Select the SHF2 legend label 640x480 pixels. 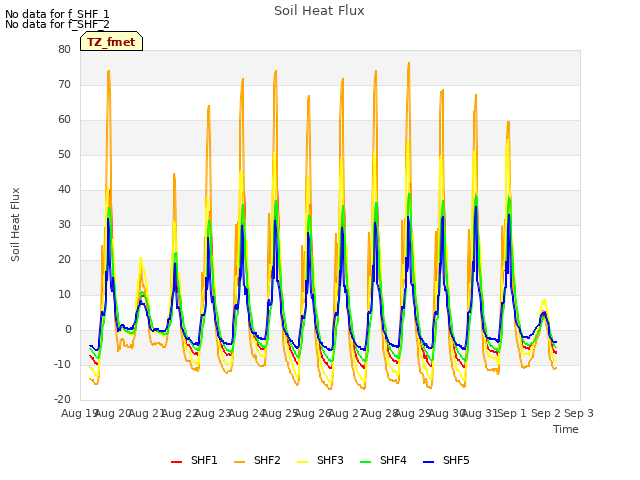coord(267,460)
